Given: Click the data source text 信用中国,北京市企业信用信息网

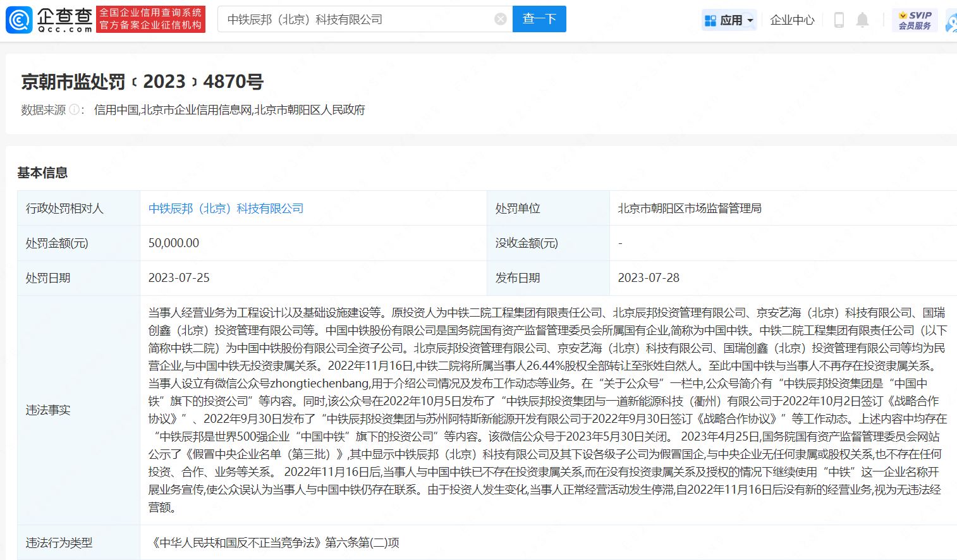Looking at the screenshot, I should pos(173,110).
